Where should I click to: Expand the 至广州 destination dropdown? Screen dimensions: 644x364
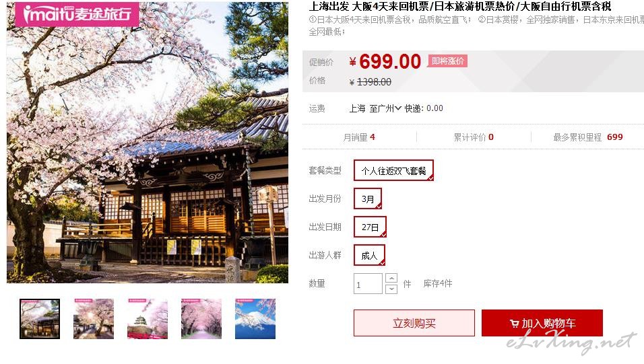[385, 108]
